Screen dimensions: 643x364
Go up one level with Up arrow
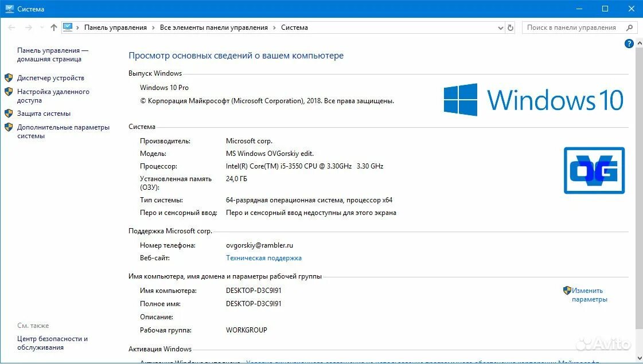point(54,28)
